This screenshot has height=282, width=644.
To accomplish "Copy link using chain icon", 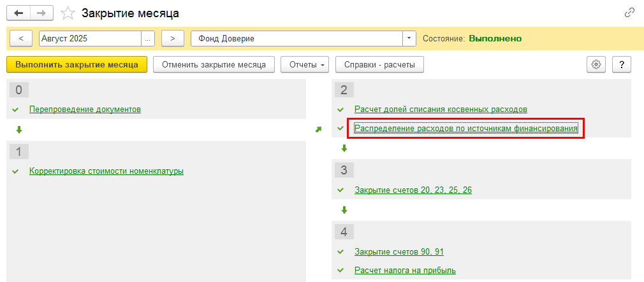I will [629, 13].
